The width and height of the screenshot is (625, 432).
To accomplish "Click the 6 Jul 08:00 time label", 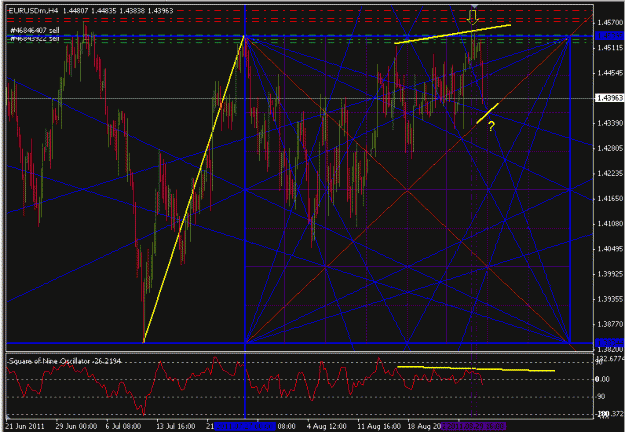I will pos(123,426).
